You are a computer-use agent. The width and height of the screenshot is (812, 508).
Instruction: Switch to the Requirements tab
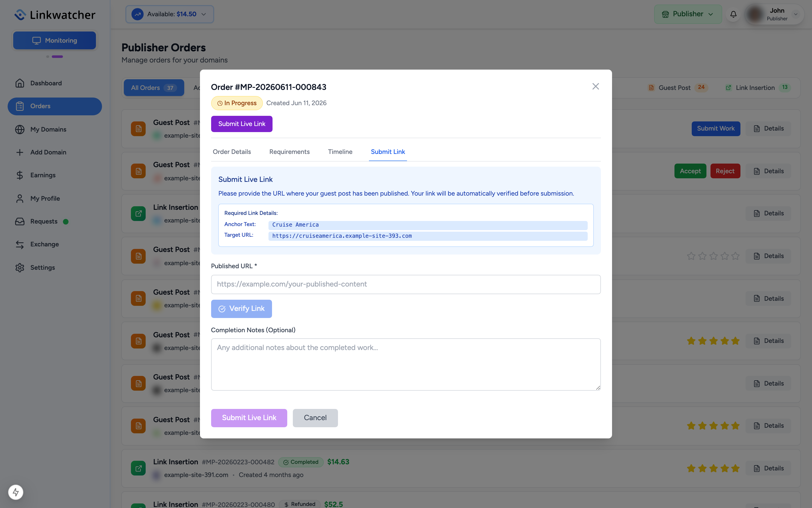[x=289, y=152]
